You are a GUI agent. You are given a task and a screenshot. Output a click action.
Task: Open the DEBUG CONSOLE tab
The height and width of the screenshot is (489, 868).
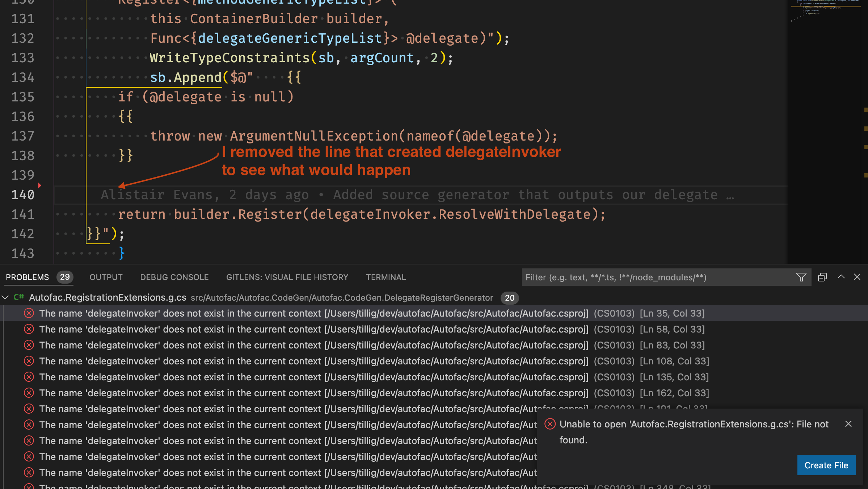coord(174,277)
